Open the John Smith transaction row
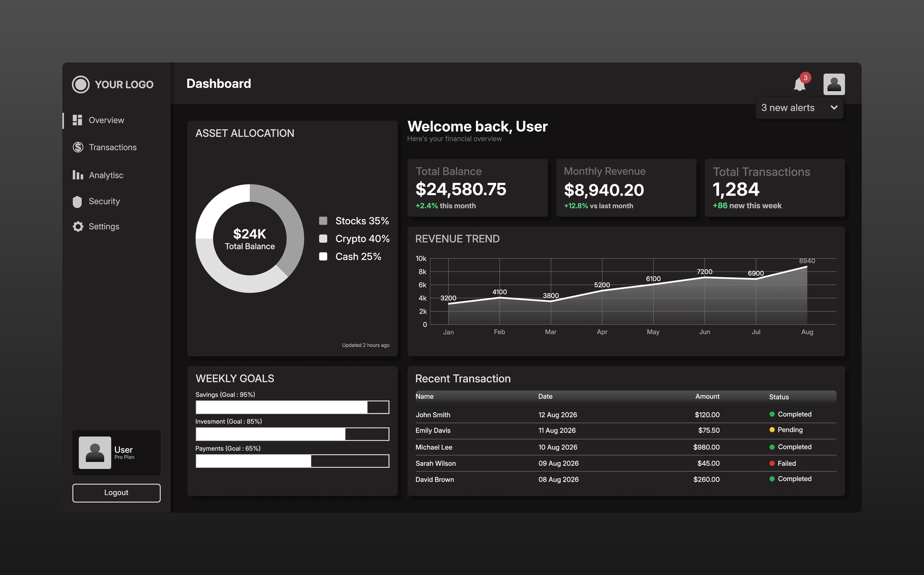This screenshot has height=575, width=924. 626,415
